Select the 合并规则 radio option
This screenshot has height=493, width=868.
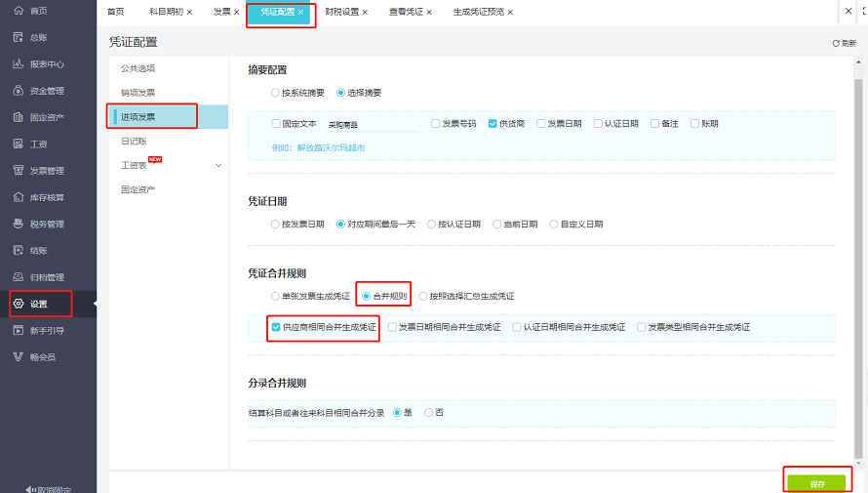pyautogui.click(x=366, y=297)
